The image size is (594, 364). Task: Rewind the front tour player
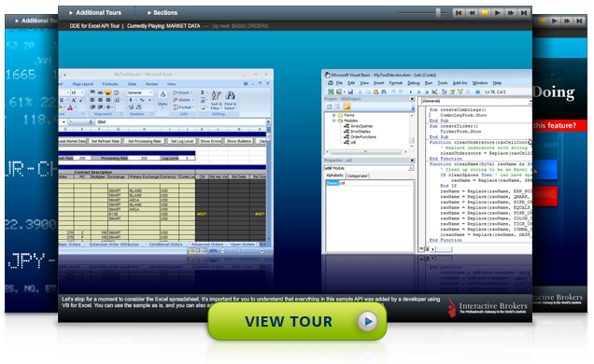[x=472, y=13]
